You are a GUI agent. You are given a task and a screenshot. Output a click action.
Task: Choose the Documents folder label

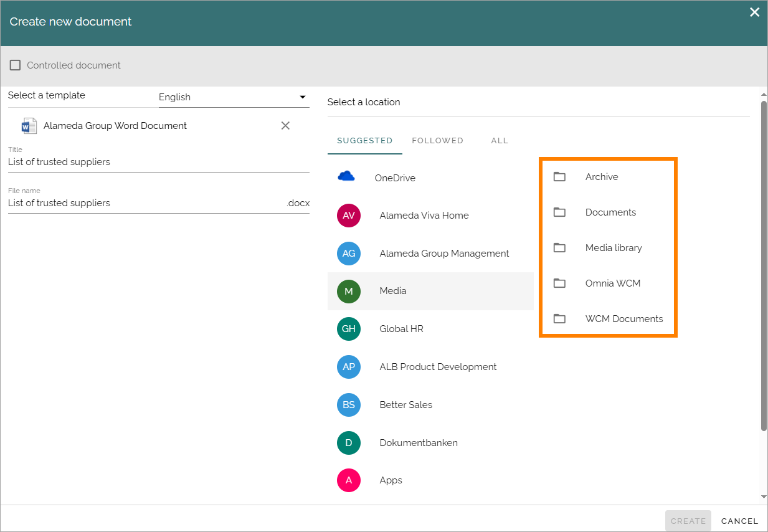pos(610,212)
